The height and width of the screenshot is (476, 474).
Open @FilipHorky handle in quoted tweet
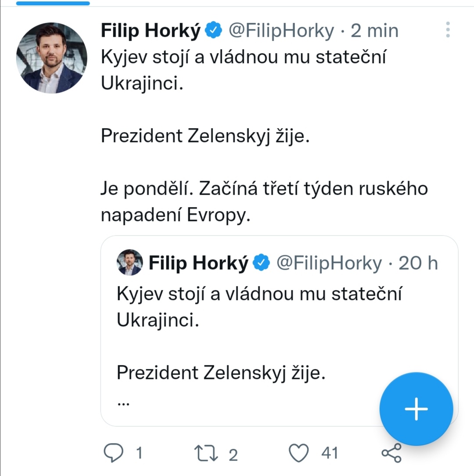(x=328, y=263)
